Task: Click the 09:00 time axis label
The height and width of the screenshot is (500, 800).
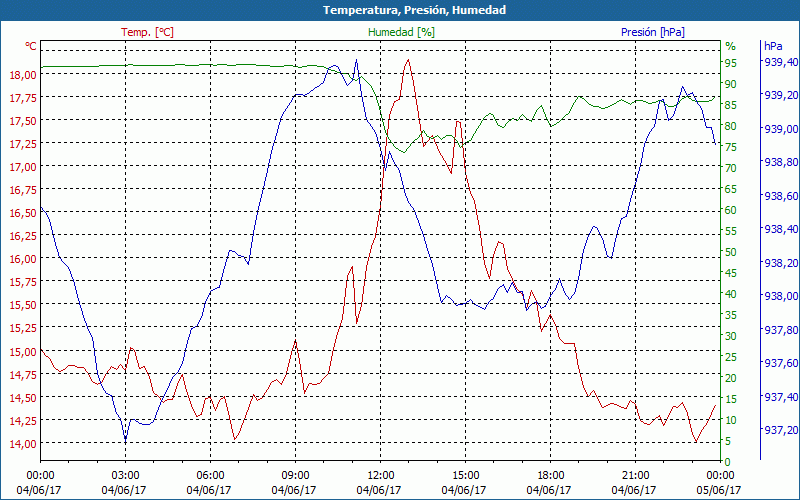Action: (295, 476)
